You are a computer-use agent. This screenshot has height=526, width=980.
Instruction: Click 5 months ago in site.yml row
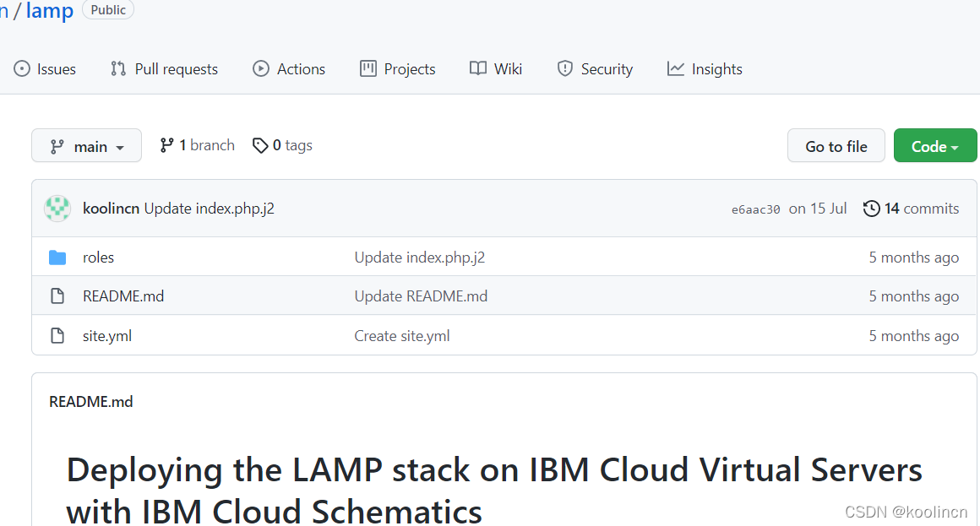914,336
